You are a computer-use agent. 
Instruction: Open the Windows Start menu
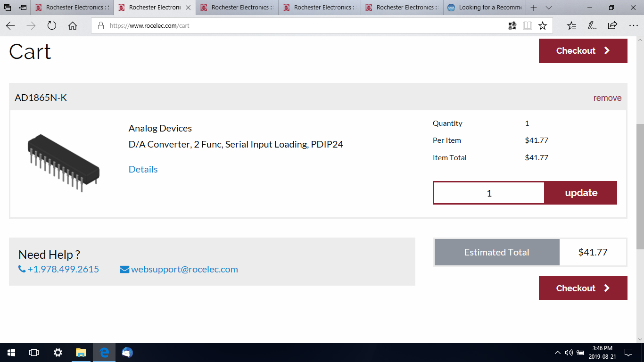11,353
